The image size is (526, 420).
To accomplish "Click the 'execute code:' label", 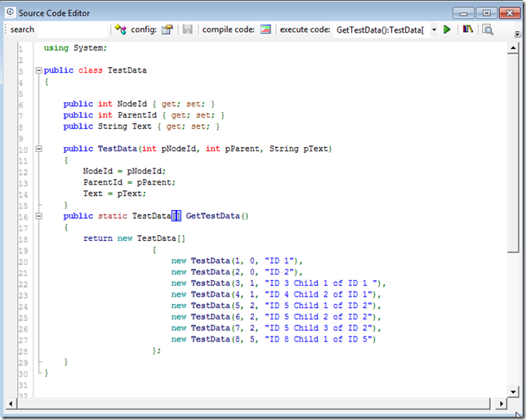I will coord(305,29).
